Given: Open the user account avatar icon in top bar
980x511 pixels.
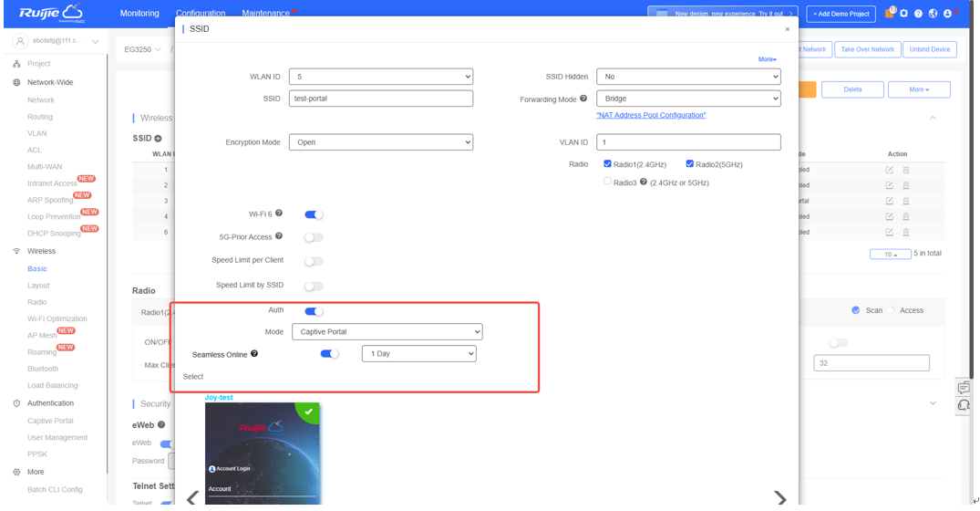Looking at the screenshot, I should click(947, 13).
